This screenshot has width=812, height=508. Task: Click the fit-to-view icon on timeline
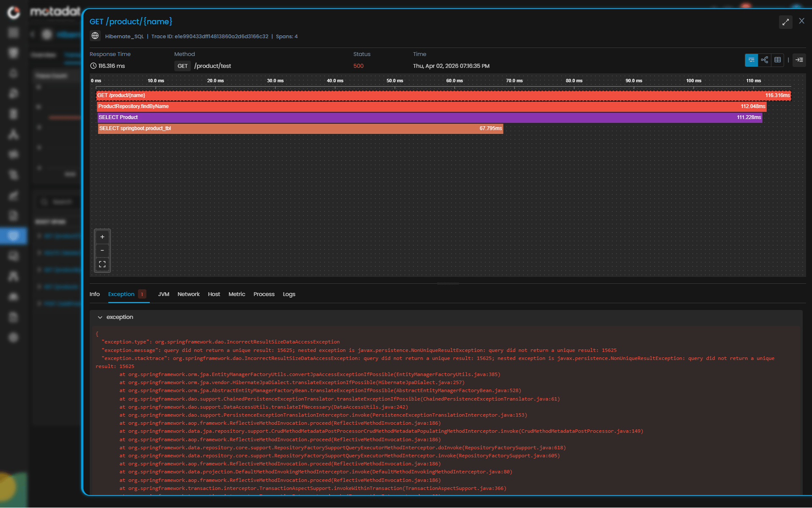pyautogui.click(x=102, y=264)
